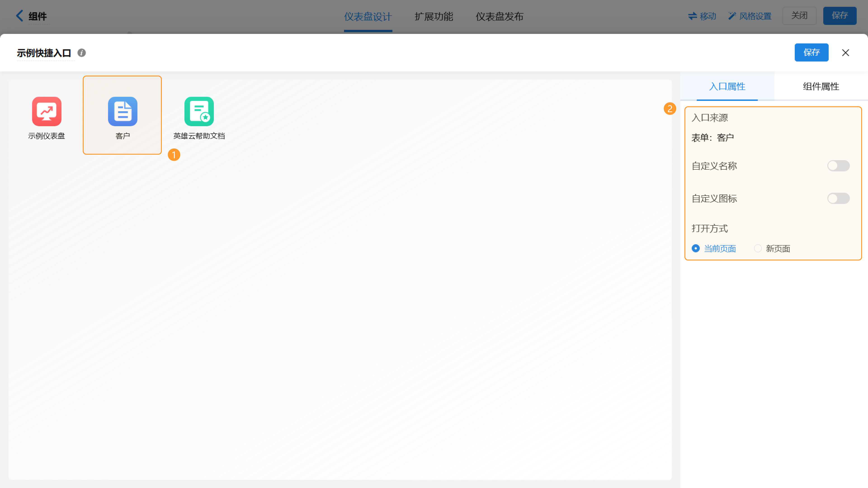Viewport: 868px width, 488px height.
Task: Click the 移动 swap icon in header
Action: pyautogui.click(x=692, y=16)
